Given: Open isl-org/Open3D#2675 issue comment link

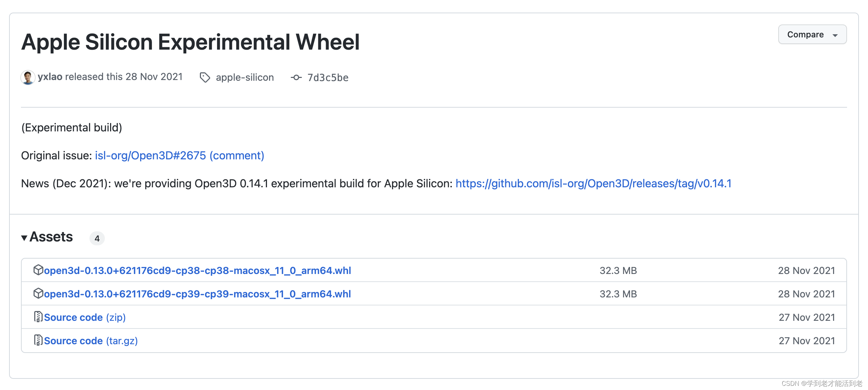Looking at the screenshot, I should (179, 156).
